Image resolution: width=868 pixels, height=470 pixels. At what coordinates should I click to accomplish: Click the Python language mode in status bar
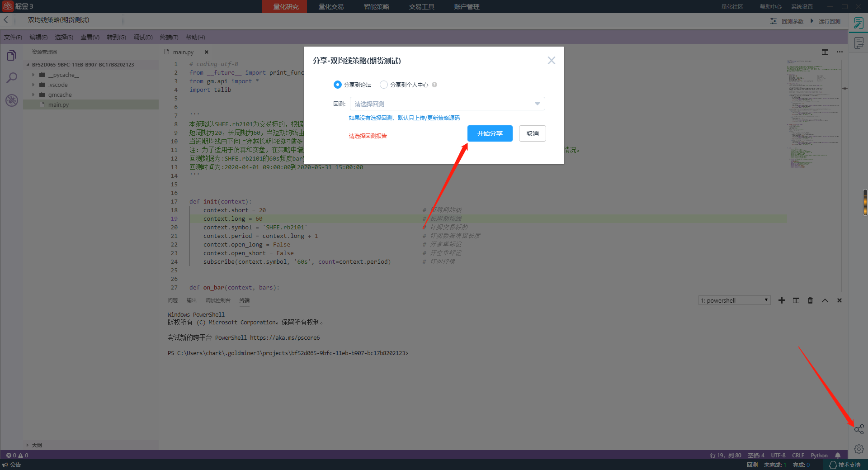point(819,456)
